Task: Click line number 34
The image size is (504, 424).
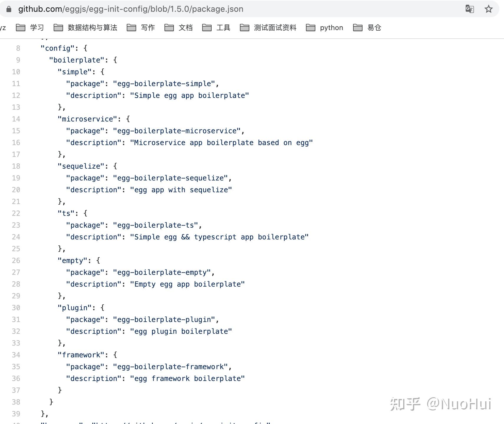Action: [x=16, y=355]
